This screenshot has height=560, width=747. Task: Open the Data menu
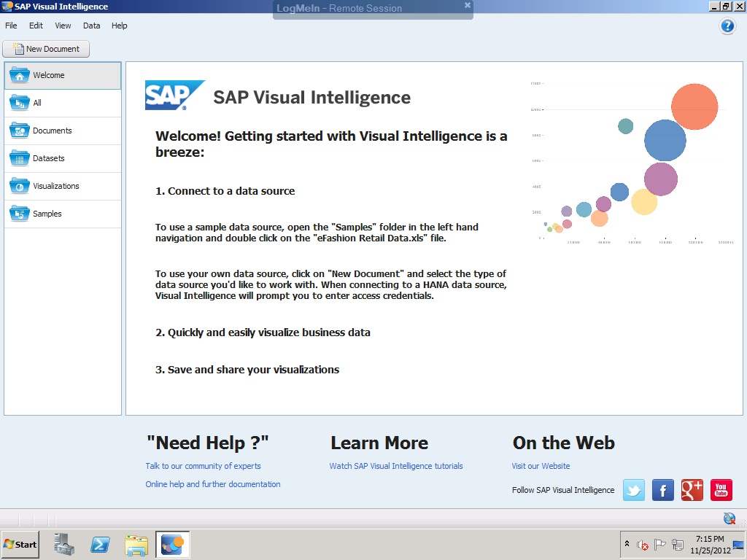(91, 26)
